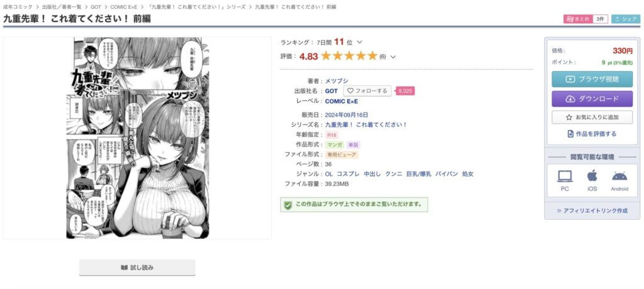Image resolution: width=644 pixels, height=289 pixels.
Task: Click the Apple iOS icon
Action: pos(592,176)
